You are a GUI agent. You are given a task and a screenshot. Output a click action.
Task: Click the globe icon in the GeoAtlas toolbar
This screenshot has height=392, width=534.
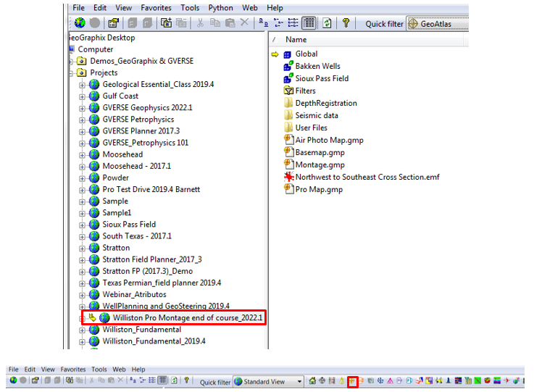coord(80,22)
